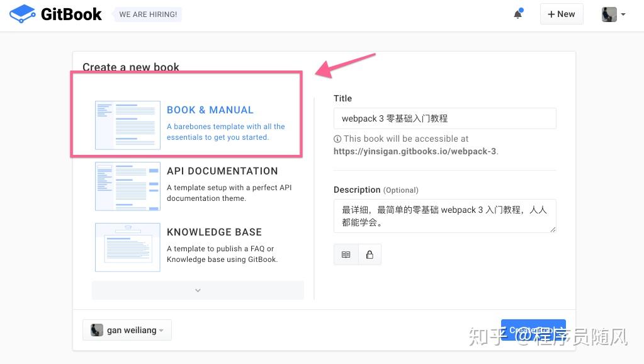Choose the KNOWLEDGE BASE template title
Screen dimensions: 644x364
pos(214,232)
